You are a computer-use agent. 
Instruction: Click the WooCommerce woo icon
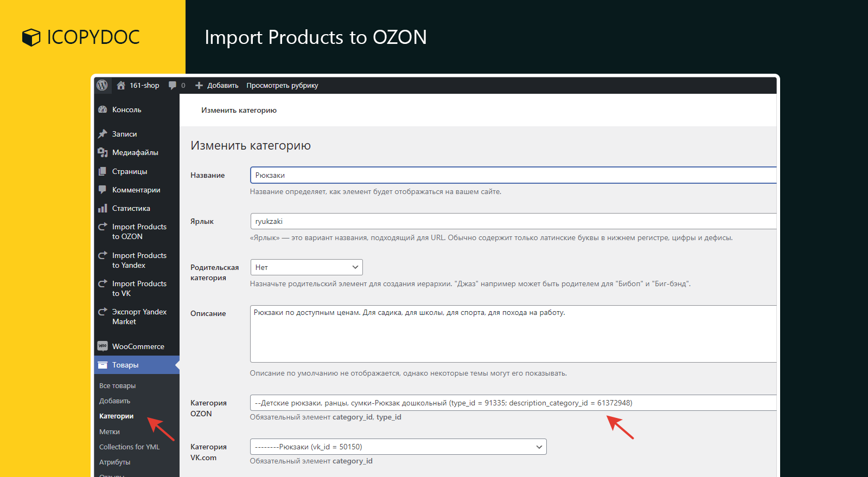[x=103, y=346]
